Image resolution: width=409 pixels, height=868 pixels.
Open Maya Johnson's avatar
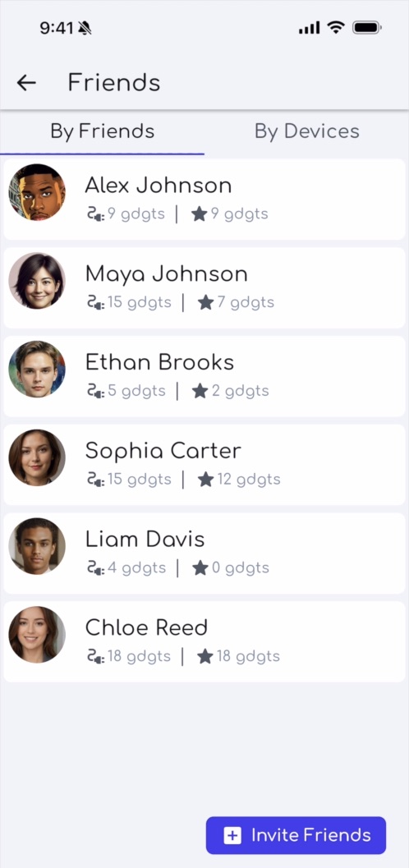tap(37, 281)
